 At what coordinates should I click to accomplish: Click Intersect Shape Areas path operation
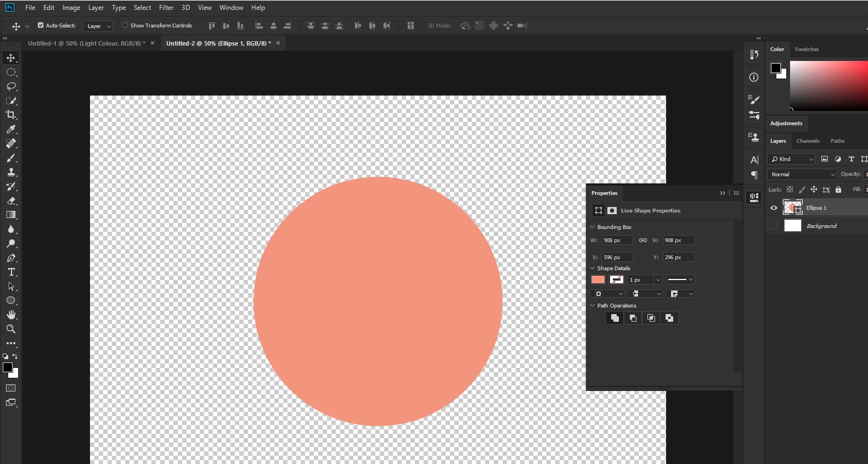click(x=651, y=318)
